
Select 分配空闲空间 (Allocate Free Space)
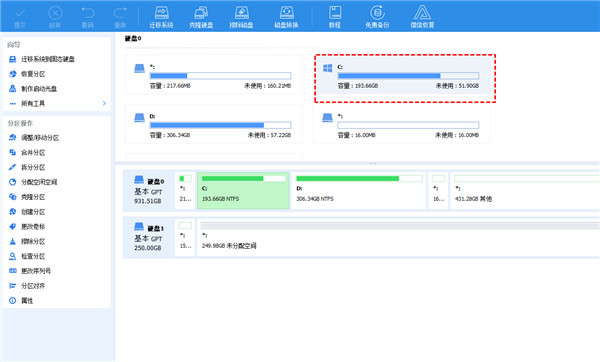point(33,182)
